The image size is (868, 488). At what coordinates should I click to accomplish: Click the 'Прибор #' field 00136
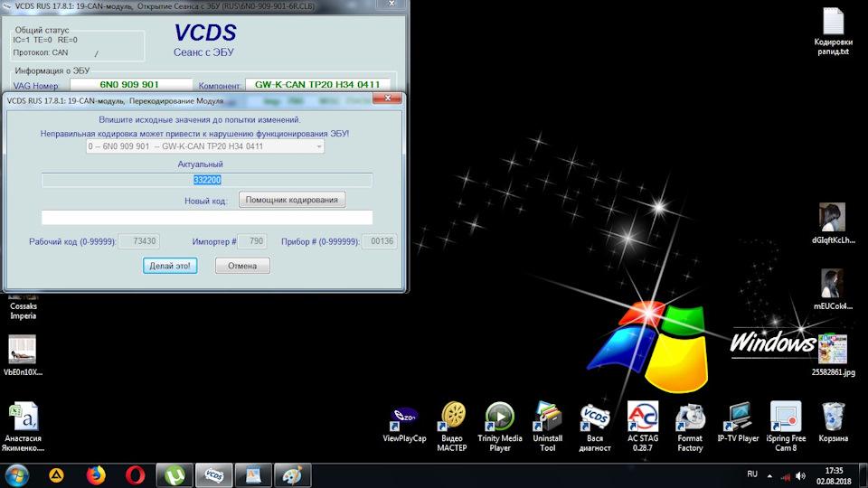tap(379, 241)
